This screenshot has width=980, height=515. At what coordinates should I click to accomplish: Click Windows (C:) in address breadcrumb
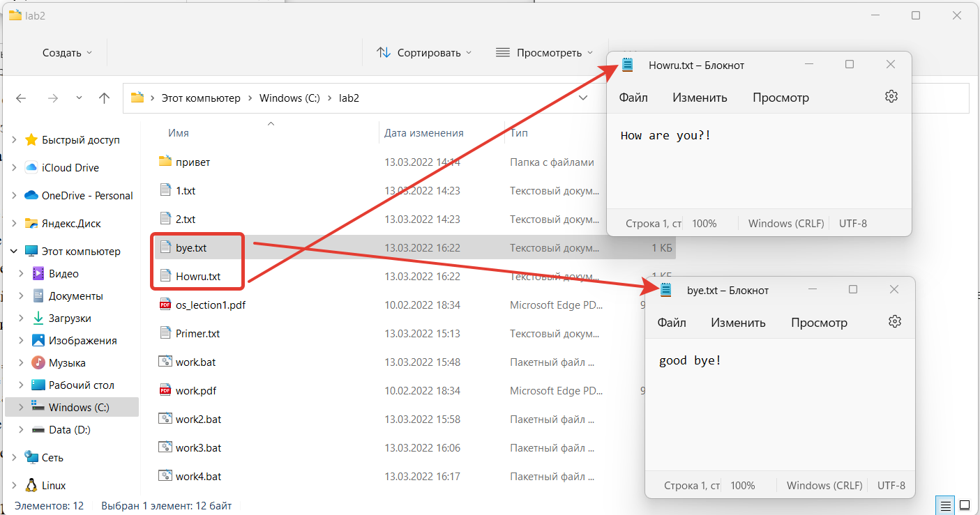(x=289, y=98)
